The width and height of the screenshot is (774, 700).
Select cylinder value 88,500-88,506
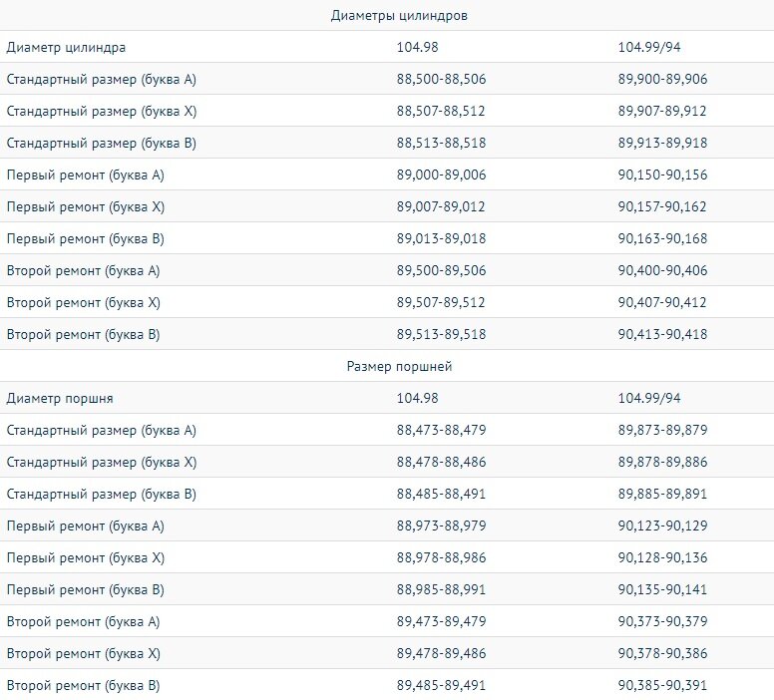(441, 79)
